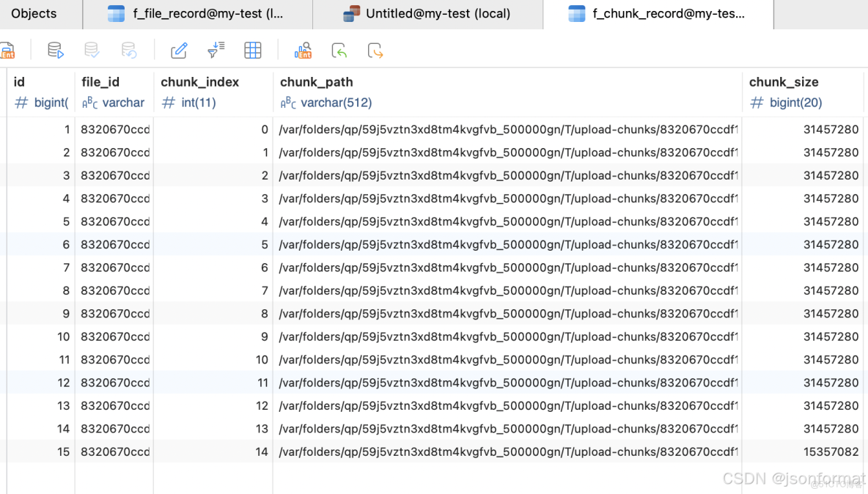Redo edit with the orange forward arrow
Screen dimensions: 868x494
pyautogui.click(x=374, y=50)
